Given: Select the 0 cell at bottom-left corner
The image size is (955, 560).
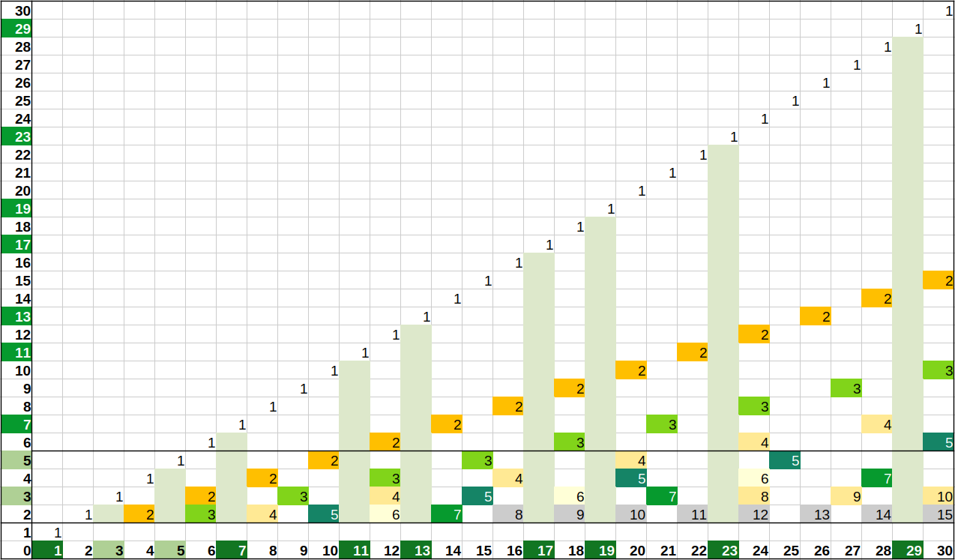Looking at the screenshot, I should point(16,550).
